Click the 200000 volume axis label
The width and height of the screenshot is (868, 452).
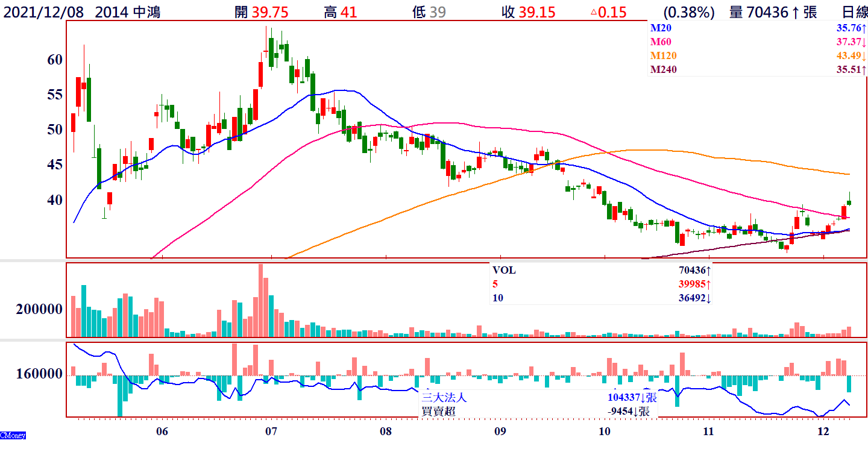[x=40, y=309]
